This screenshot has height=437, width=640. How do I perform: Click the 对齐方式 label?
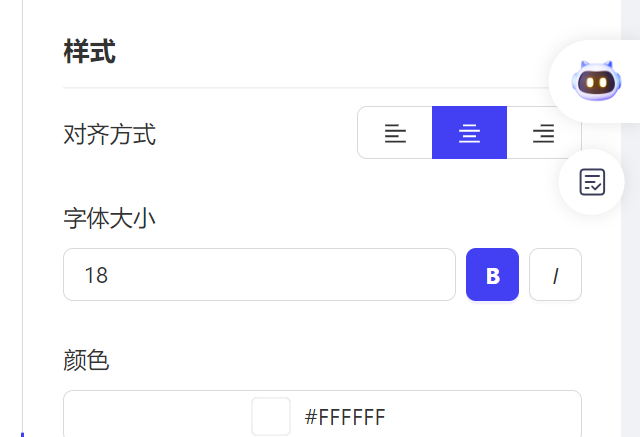[109, 134]
